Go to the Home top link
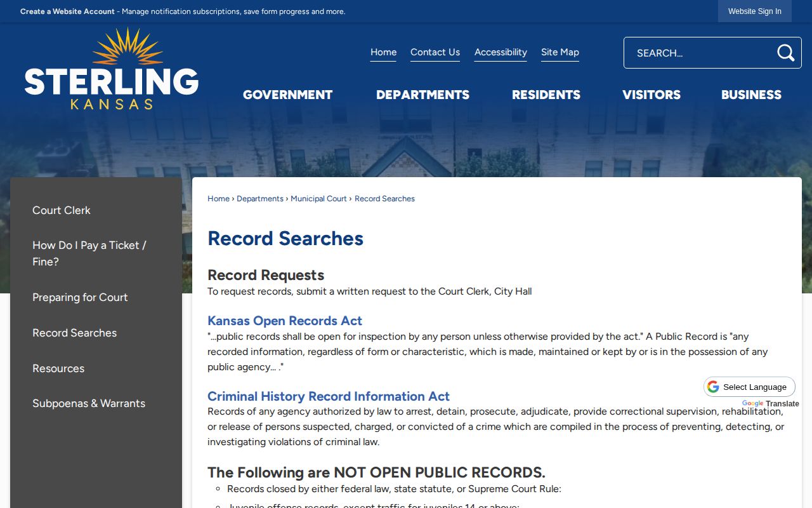The image size is (812, 508). 383,52
